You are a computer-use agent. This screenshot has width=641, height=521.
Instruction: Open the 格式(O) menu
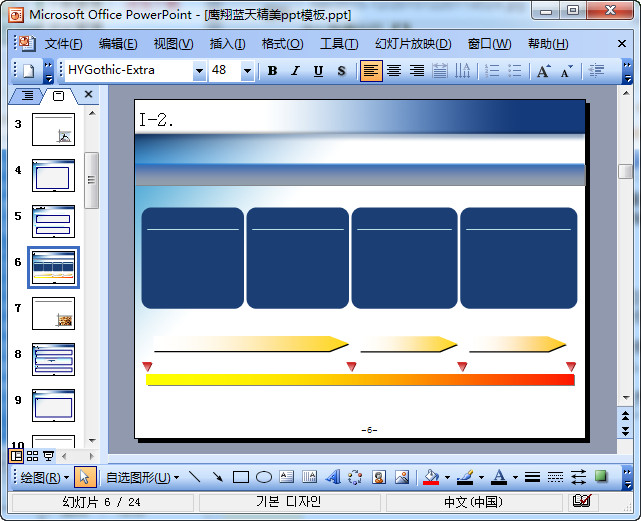click(282, 44)
